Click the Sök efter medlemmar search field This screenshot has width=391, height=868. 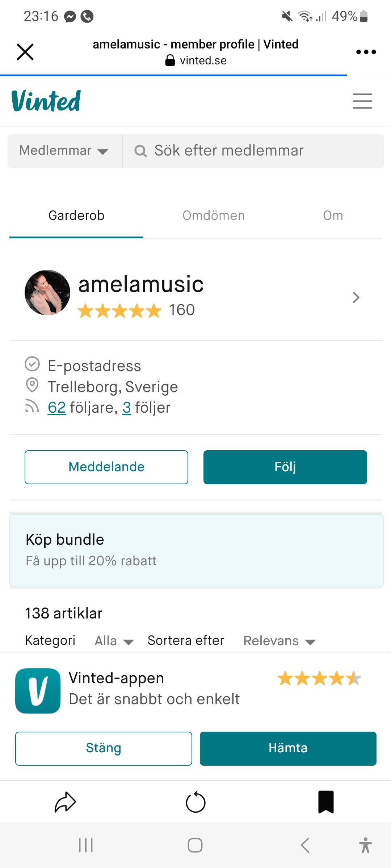253,151
